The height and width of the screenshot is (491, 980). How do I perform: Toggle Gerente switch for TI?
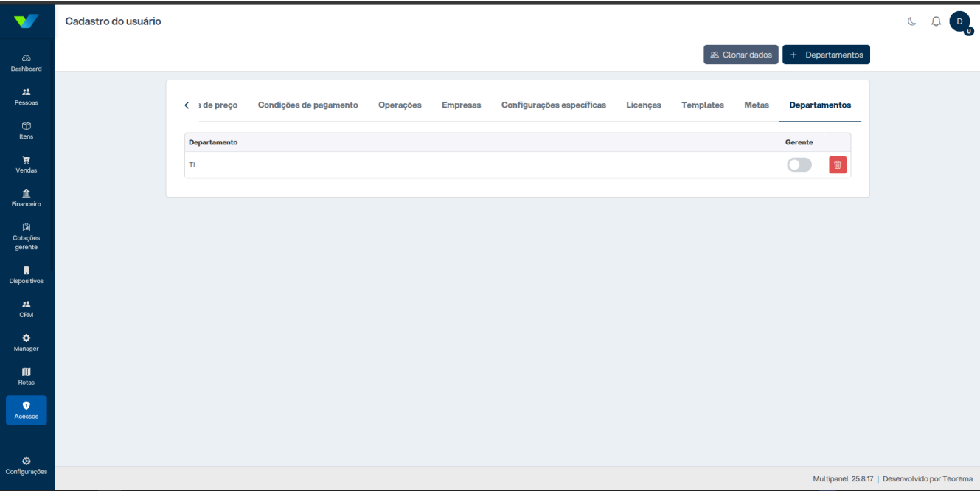point(799,164)
